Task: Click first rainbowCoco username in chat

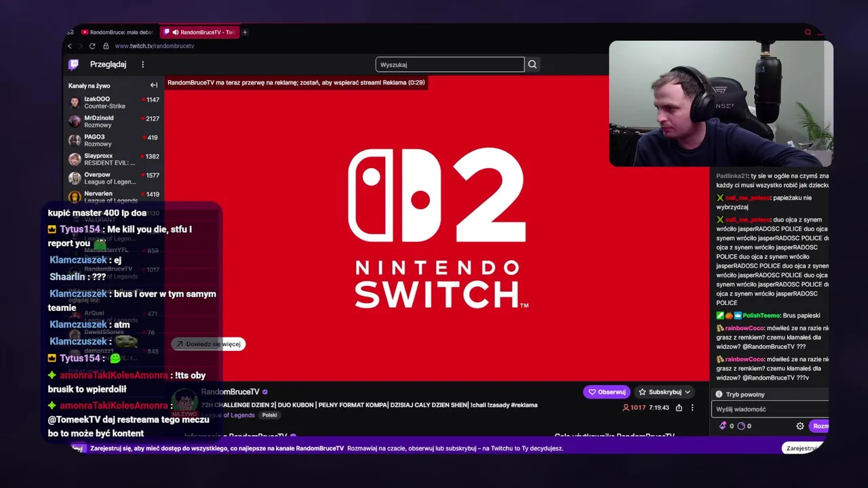Action: (x=745, y=328)
